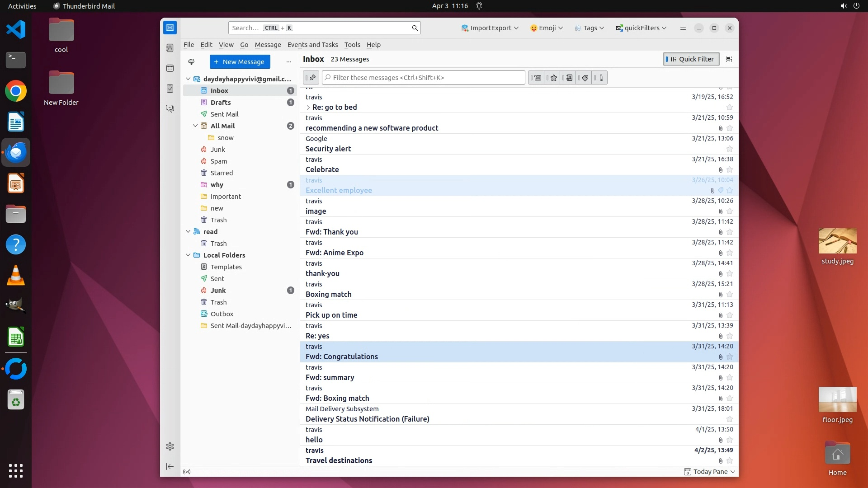This screenshot has width=868, height=488.
Task: Collapse the All Mail folder tree
Action: click(x=195, y=126)
